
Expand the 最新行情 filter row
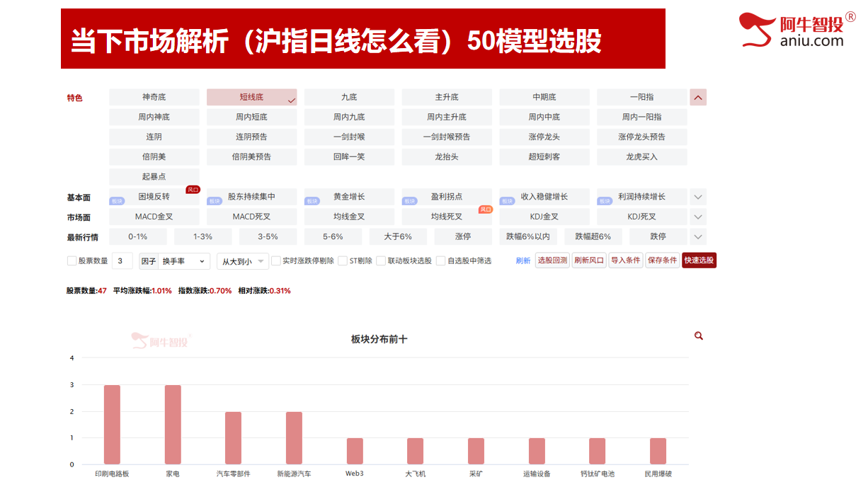tap(698, 236)
